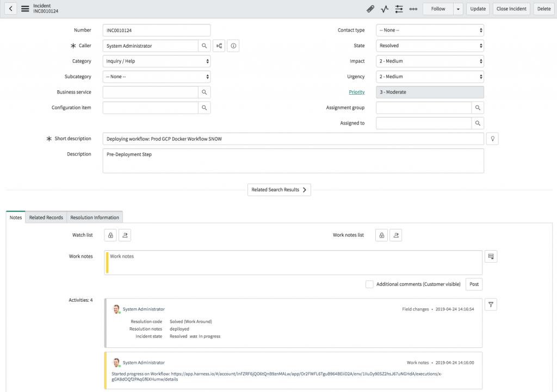
Task: Open the Category dropdown
Action: pyautogui.click(x=157, y=61)
